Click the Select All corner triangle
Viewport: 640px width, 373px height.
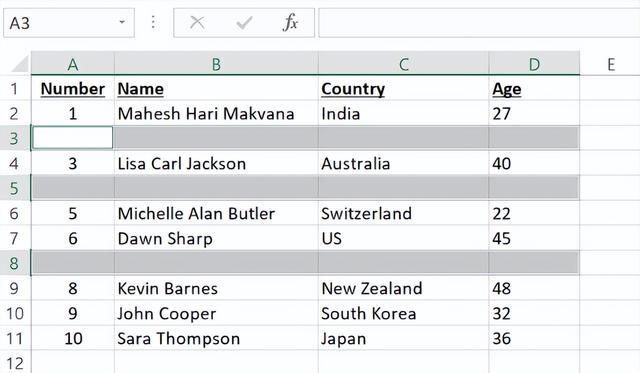[x=20, y=64]
